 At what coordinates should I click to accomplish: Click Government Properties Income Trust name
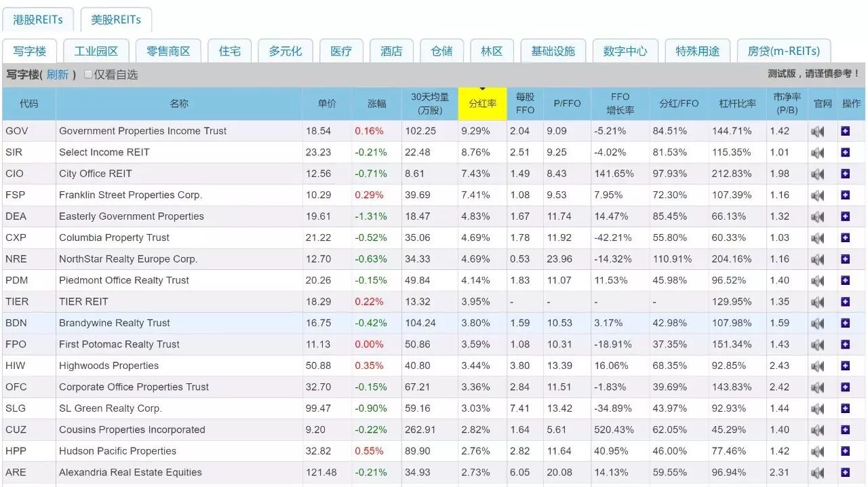tap(143, 131)
